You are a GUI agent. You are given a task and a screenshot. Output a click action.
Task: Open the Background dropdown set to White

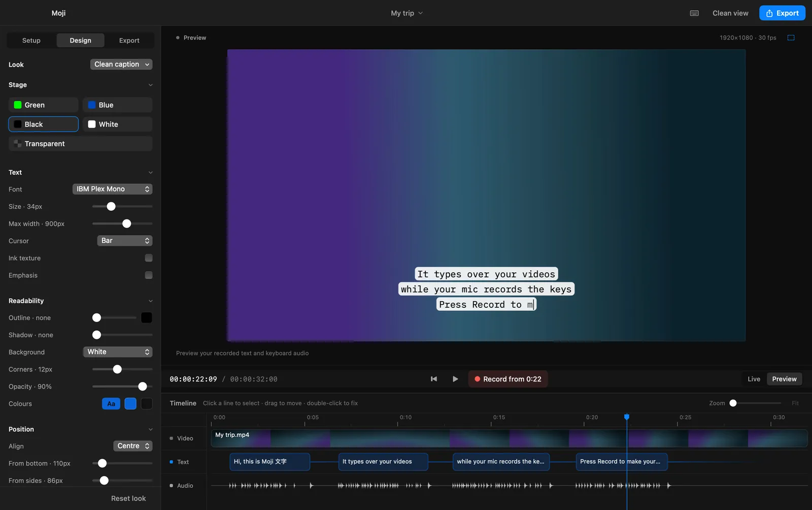118,352
